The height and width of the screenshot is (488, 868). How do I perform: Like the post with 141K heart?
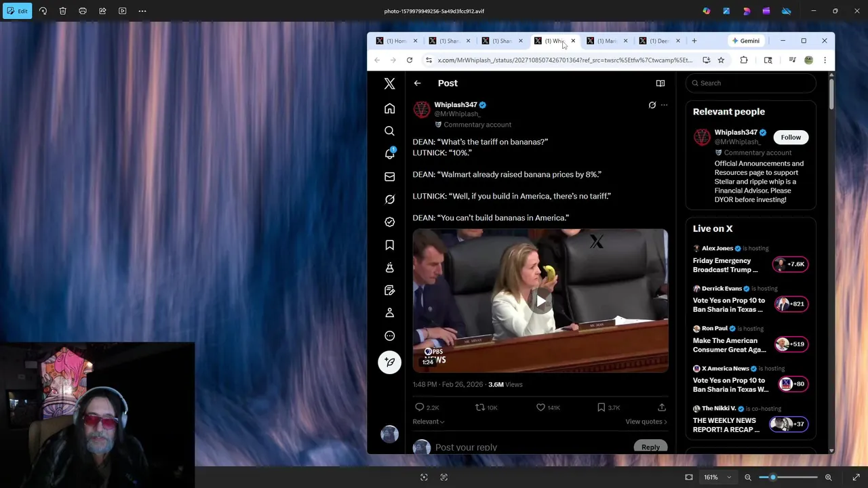tap(548, 407)
